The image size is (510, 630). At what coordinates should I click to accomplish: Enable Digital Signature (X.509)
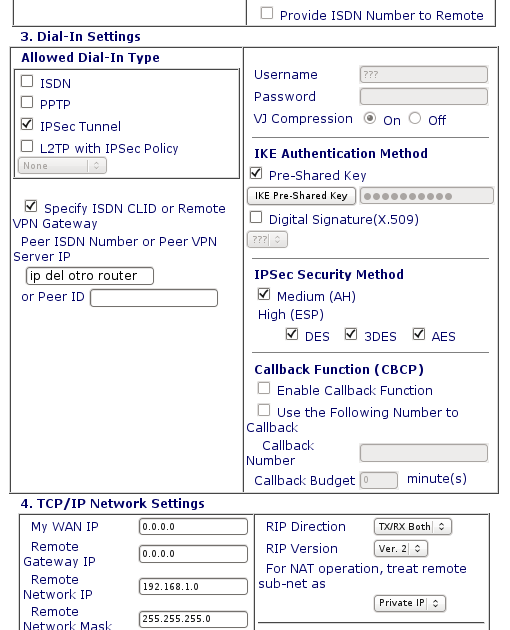pos(256,217)
